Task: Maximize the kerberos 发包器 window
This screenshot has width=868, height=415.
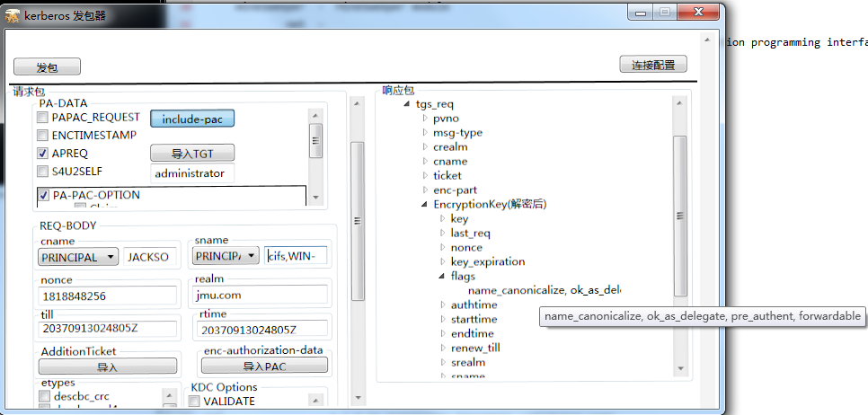Action: [x=666, y=13]
